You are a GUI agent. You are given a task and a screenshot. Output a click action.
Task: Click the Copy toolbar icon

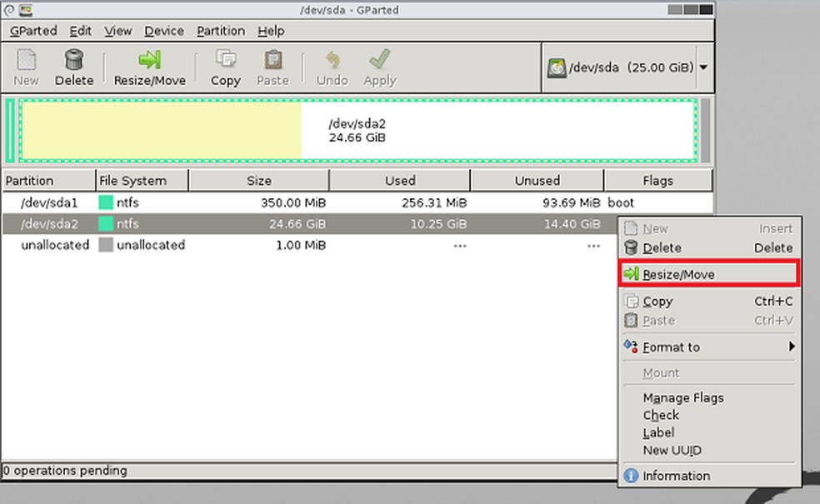point(225,60)
